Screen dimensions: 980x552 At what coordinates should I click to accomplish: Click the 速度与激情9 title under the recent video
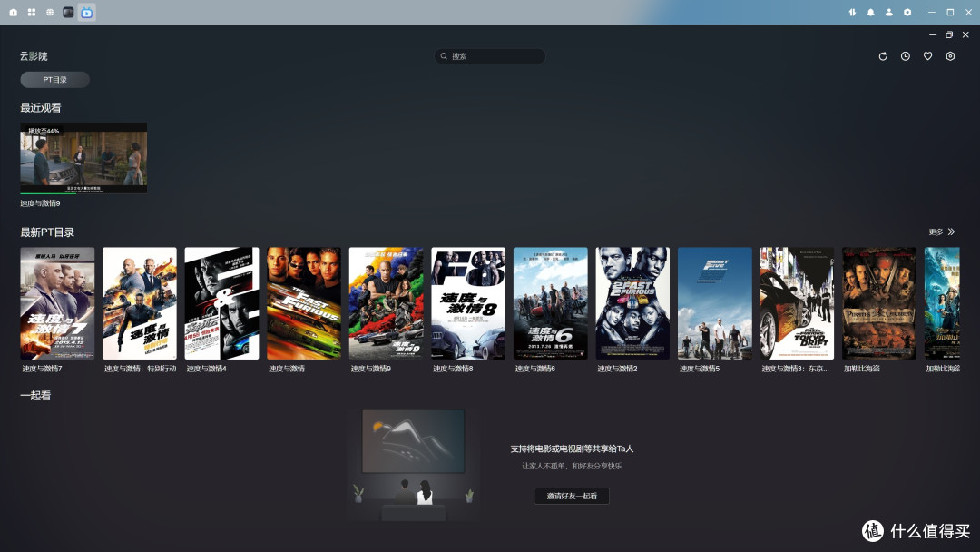(40, 203)
